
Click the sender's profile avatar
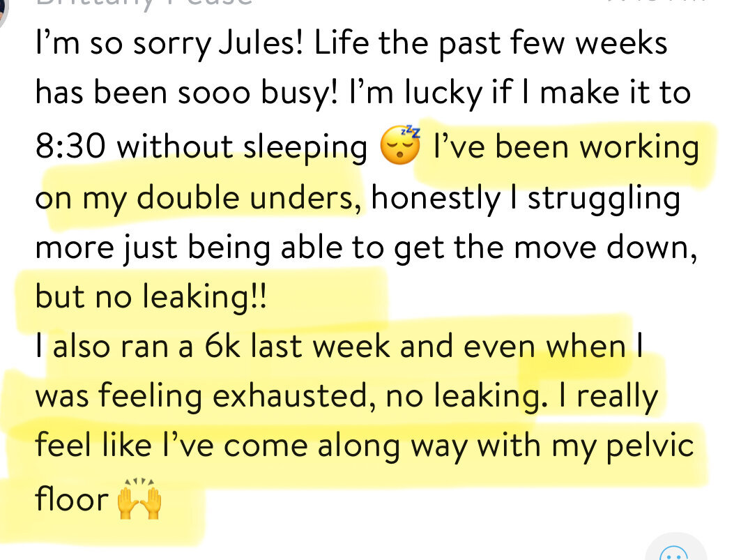click(3, 7)
